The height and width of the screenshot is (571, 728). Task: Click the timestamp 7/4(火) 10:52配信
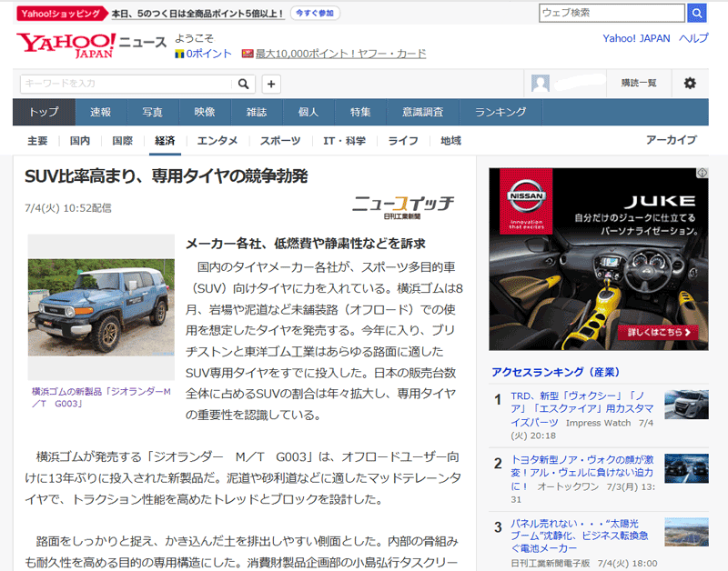[x=68, y=208]
